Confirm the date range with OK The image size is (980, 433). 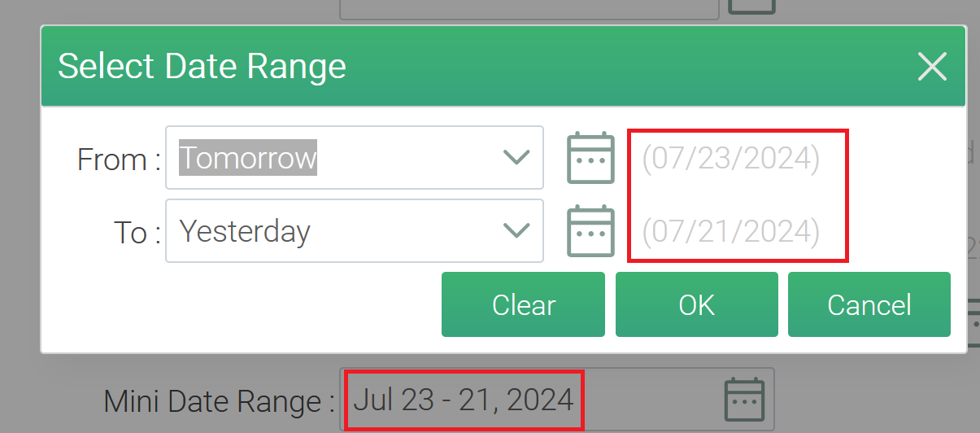(x=696, y=304)
